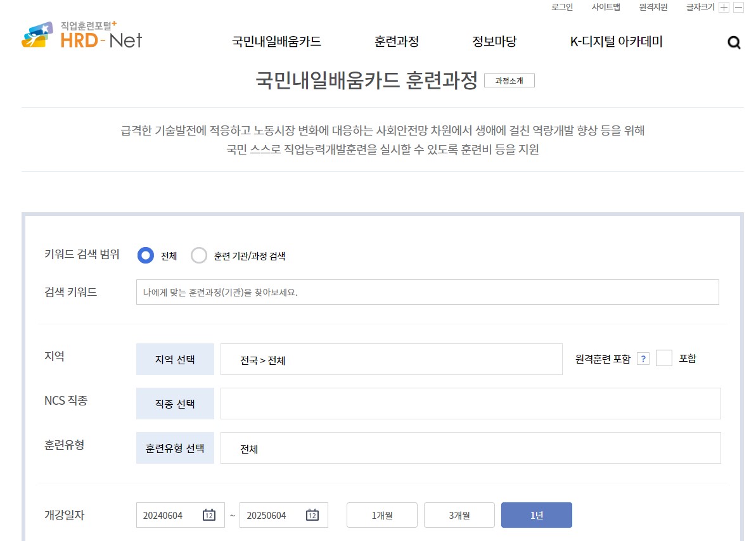
Task: Open 원격지원 from the top links
Action: (653, 7)
